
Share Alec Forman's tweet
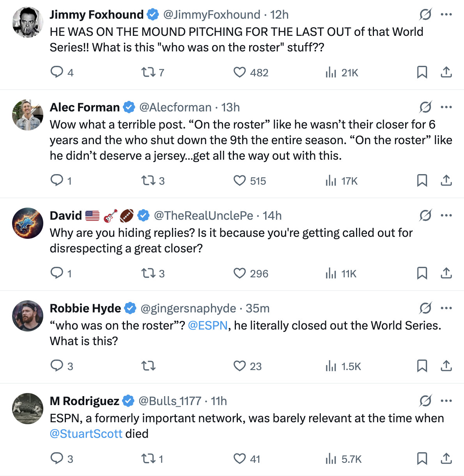(x=446, y=180)
